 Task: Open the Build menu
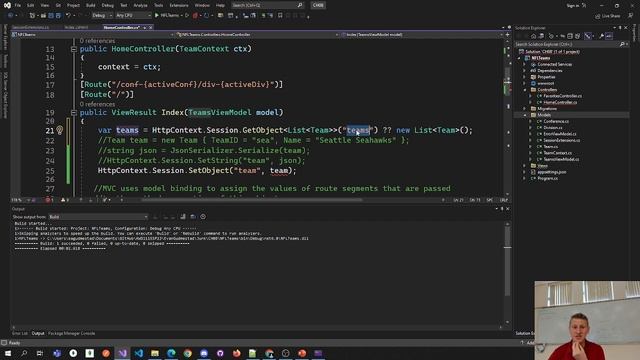[91, 5]
